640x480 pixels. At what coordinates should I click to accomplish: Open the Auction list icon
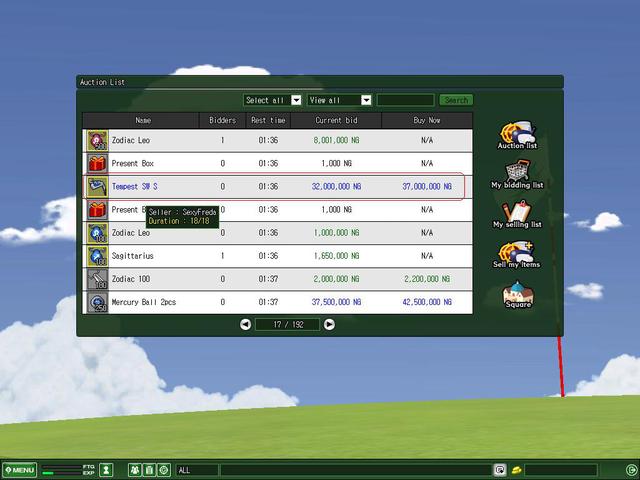517,133
